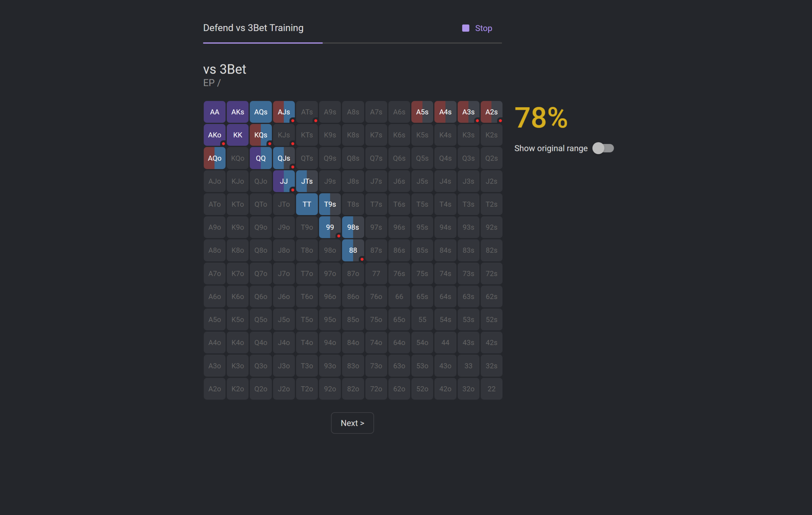Viewport: 812px width, 515px height.
Task: Select the AKs hand cell
Action: (237, 112)
